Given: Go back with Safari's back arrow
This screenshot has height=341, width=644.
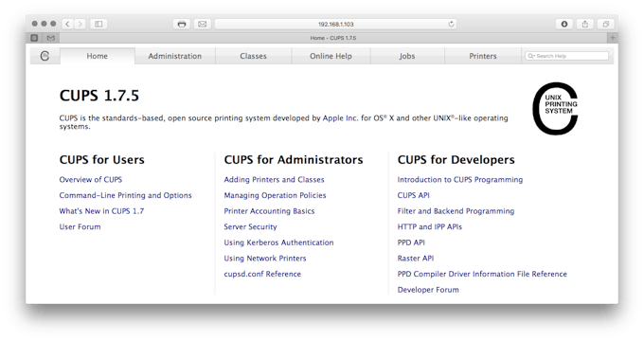Looking at the screenshot, I should (68, 24).
